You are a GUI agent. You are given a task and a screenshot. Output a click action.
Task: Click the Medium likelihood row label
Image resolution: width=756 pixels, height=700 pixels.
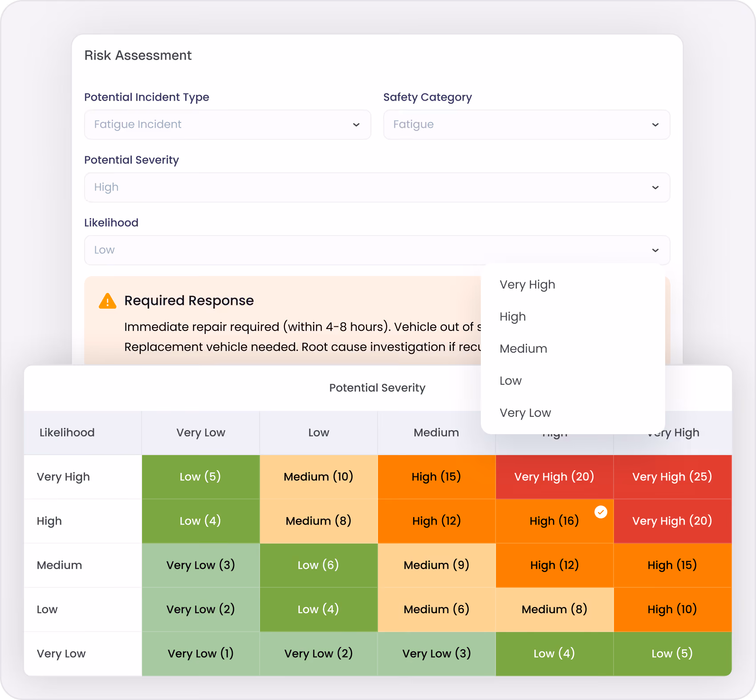pyautogui.click(x=59, y=565)
